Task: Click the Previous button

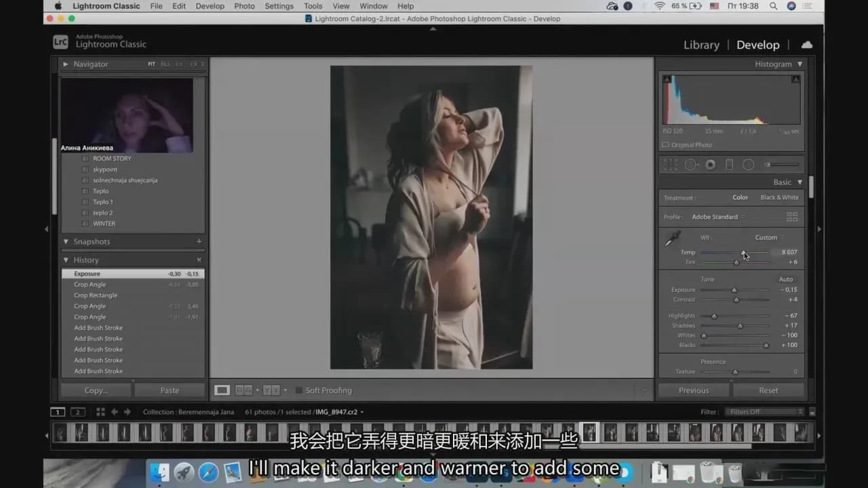Action: (694, 390)
